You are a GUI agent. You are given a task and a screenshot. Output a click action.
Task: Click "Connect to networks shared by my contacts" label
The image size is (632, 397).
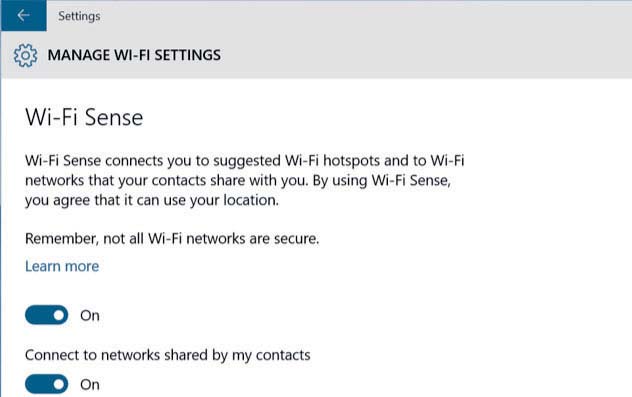(168, 355)
